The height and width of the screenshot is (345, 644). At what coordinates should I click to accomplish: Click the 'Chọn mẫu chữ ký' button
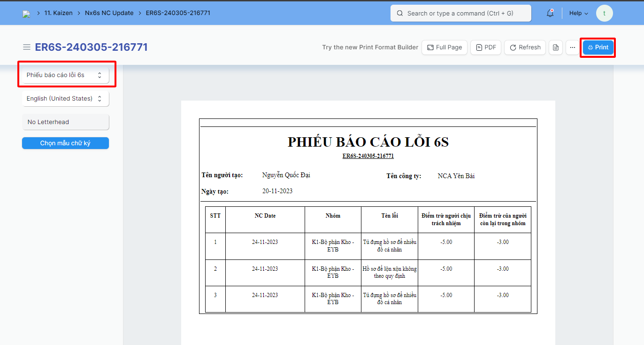coord(65,143)
